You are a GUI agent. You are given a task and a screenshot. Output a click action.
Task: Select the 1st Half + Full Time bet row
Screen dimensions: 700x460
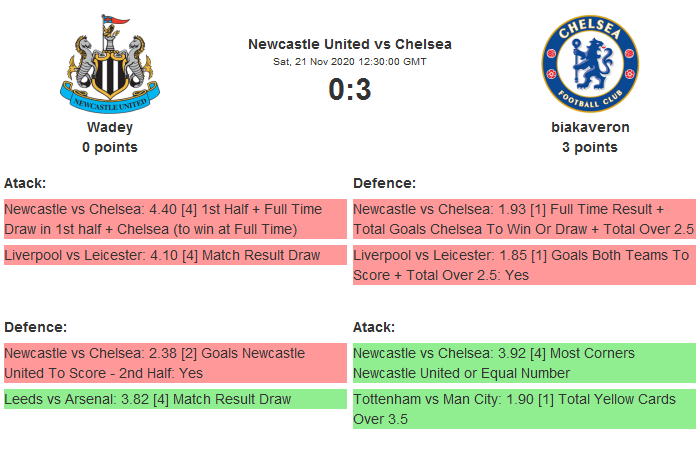point(175,219)
